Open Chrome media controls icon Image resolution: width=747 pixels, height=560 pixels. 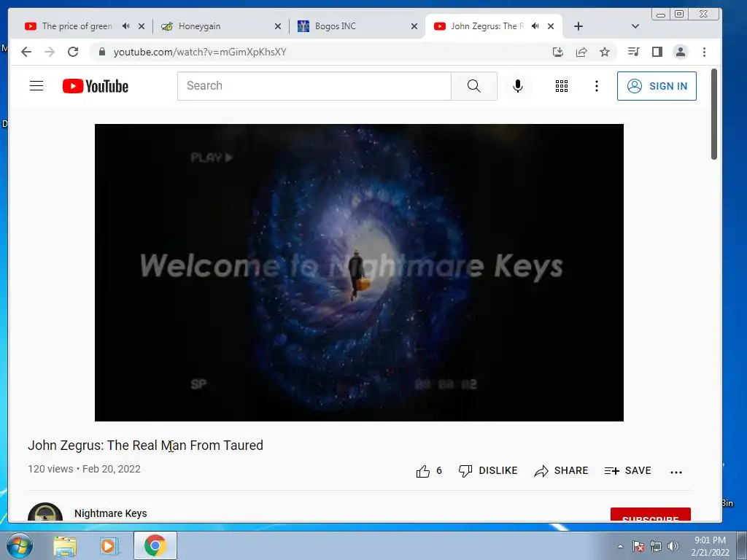(633, 52)
